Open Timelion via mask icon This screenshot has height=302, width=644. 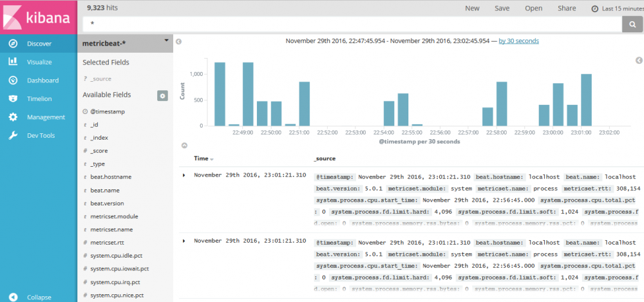click(x=13, y=99)
